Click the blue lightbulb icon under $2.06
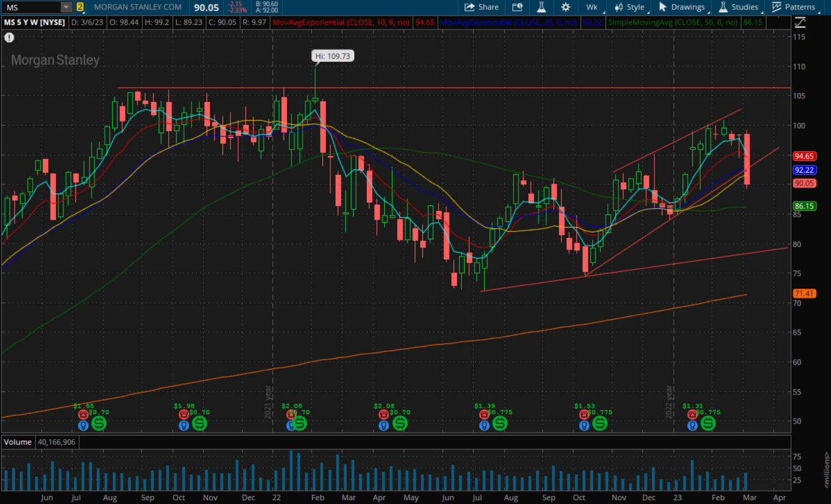 click(383, 426)
